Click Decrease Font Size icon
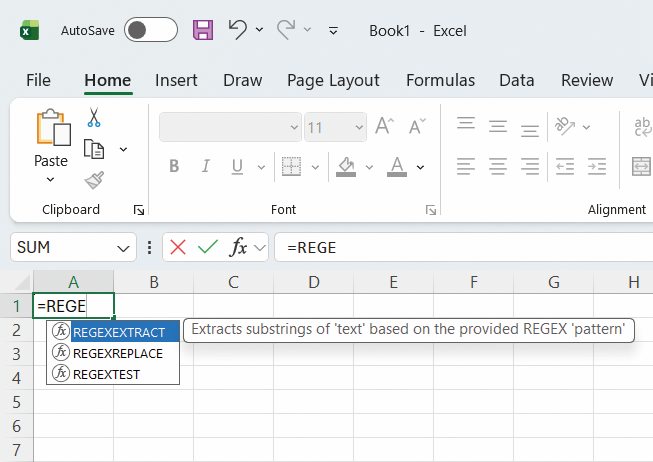The width and height of the screenshot is (653, 462). [417, 126]
